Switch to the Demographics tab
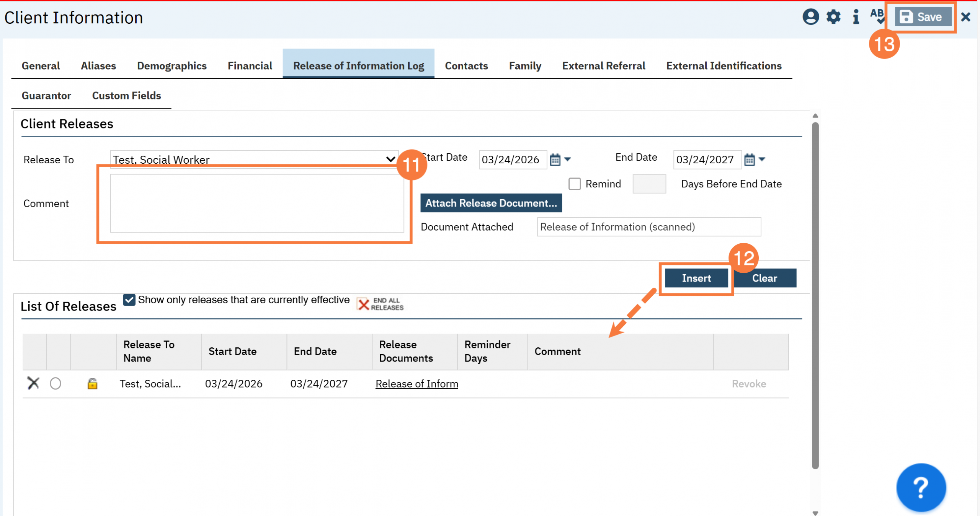Viewport: 980px width, 516px height. [x=171, y=66]
